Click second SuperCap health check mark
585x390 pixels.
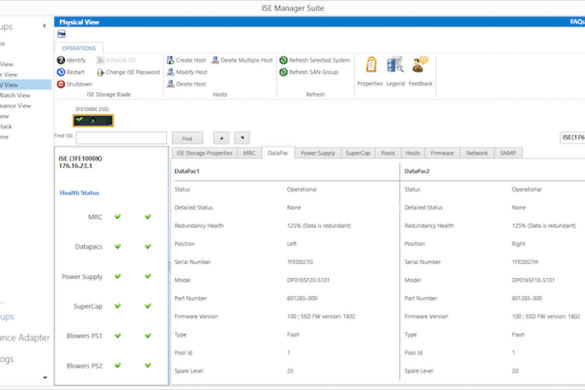(148, 306)
